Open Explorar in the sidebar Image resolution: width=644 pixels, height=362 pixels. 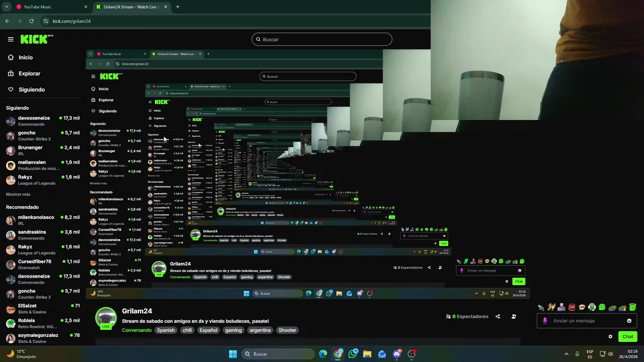(24, 73)
